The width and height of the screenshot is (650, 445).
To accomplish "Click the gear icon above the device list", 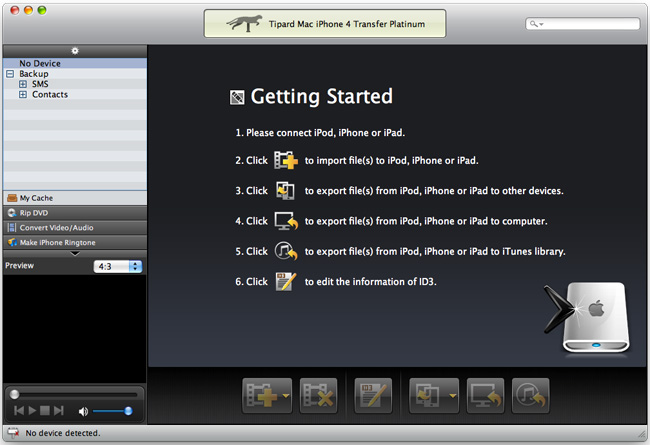I will 75,51.
